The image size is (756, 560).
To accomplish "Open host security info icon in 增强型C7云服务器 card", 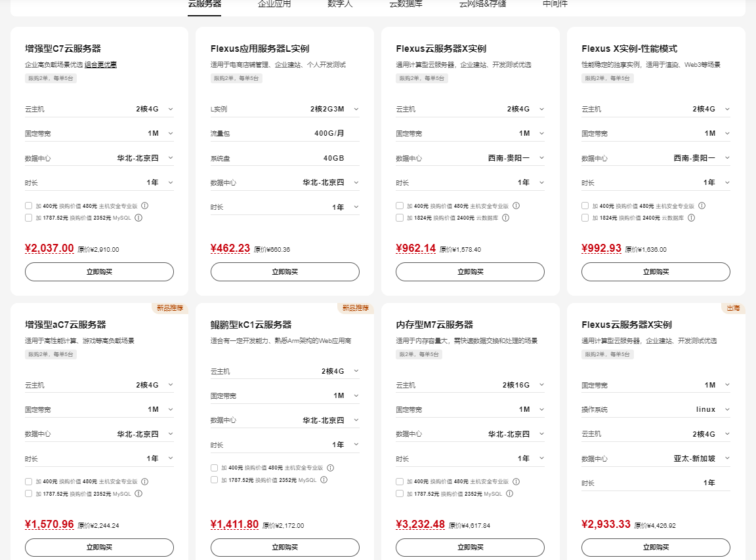I will click(x=144, y=206).
